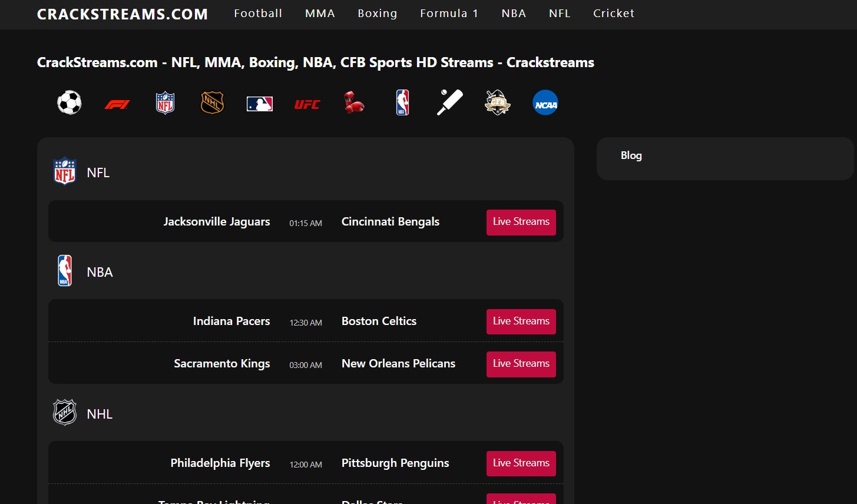This screenshot has height=504, width=857.
Task: Open the Cricket navigation item
Action: pos(613,13)
